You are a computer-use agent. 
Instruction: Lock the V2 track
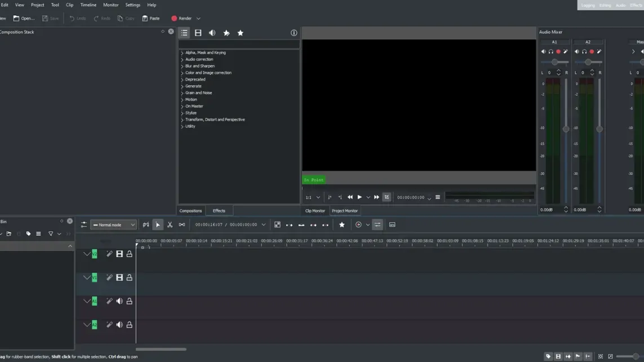tap(130, 254)
